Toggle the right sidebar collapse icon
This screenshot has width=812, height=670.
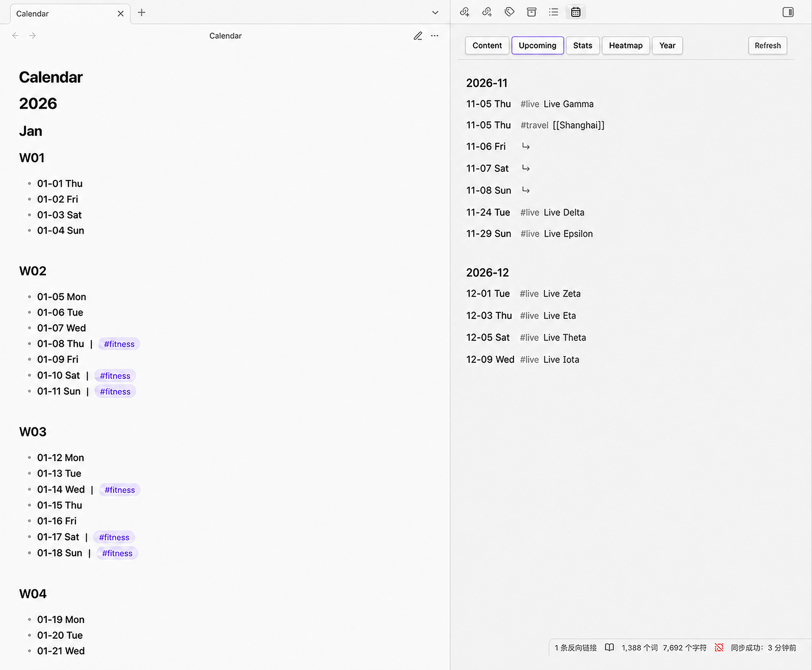click(x=788, y=12)
